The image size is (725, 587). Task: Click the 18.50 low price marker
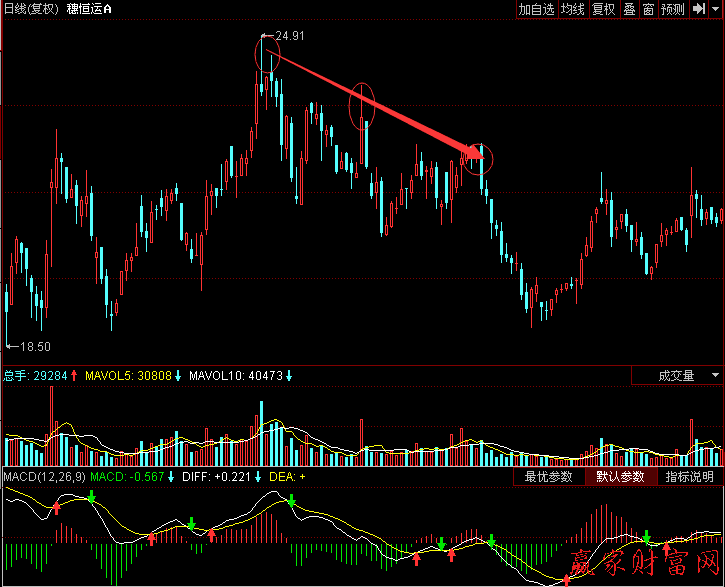tap(34, 347)
